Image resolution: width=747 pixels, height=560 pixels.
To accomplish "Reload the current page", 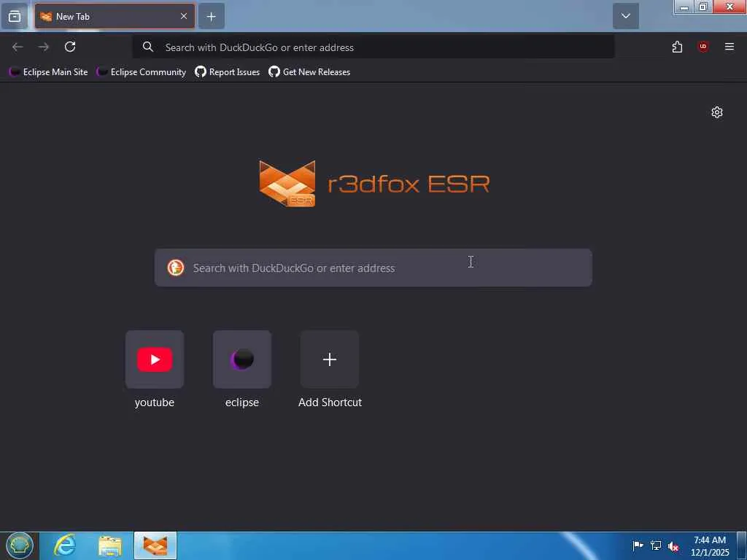I will pos(70,47).
